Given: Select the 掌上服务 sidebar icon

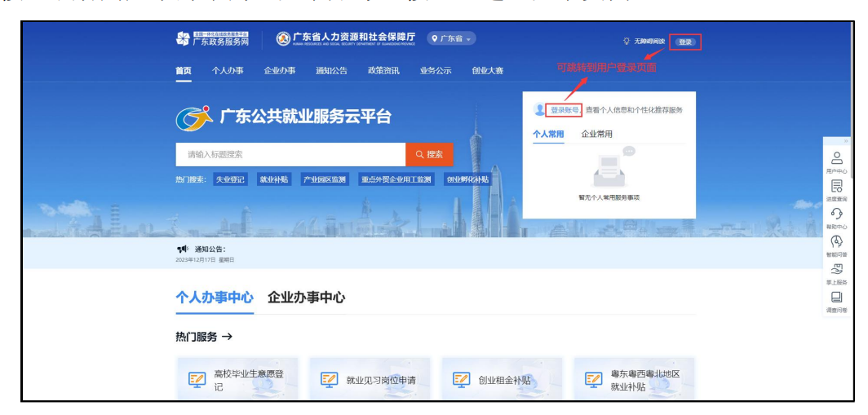Looking at the screenshot, I should [x=836, y=272].
